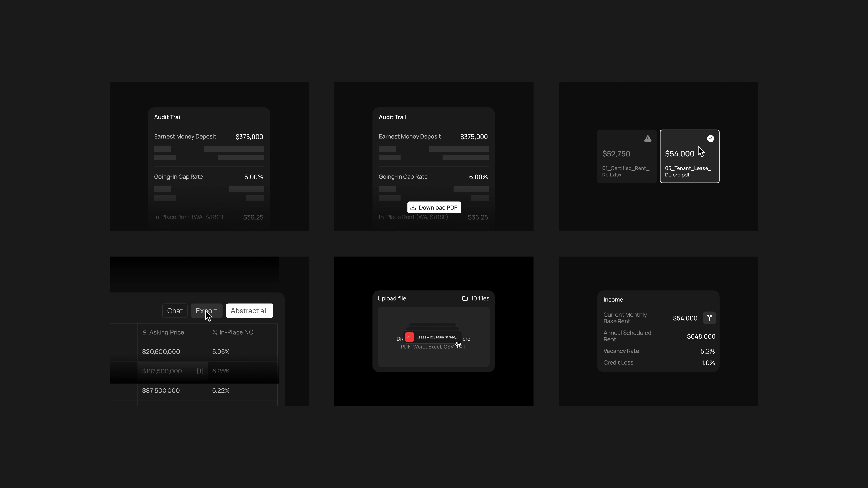Click the warning triangle on $52,750 card
The image size is (868, 488).
(648, 139)
